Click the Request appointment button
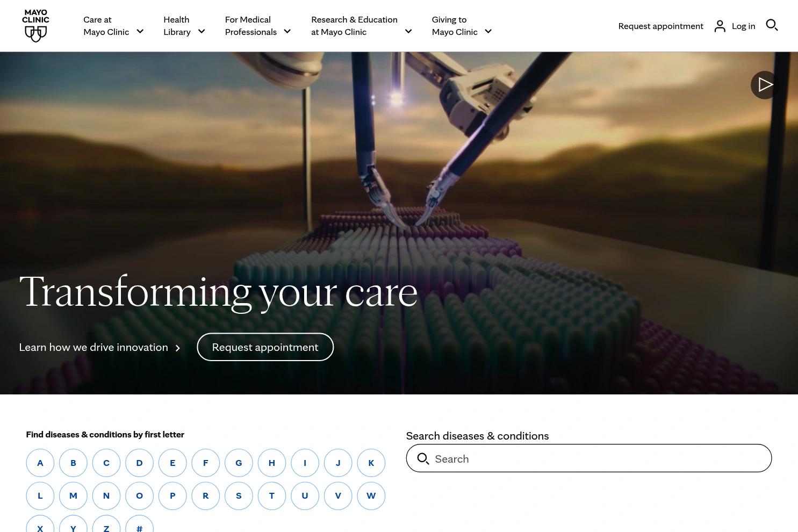Screen dimensions: 798x532 tap(265, 347)
